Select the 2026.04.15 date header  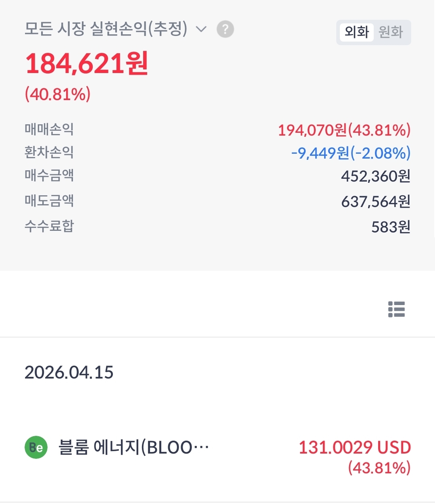click(x=69, y=372)
